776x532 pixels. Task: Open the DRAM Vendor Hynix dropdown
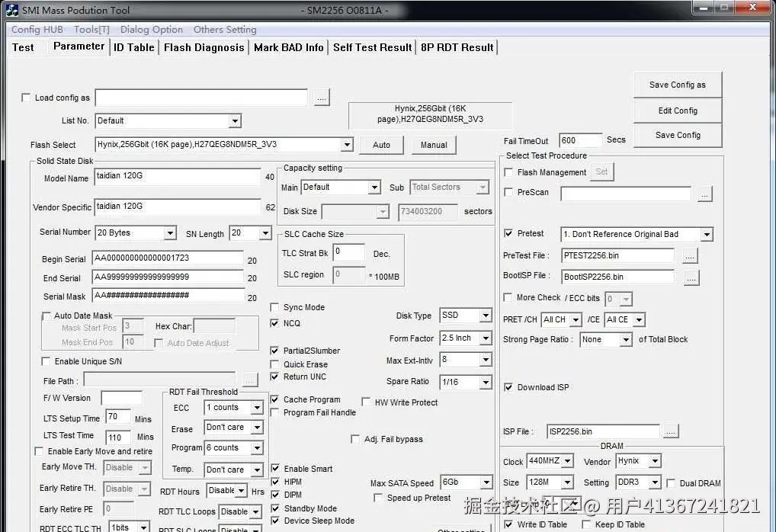638,461
